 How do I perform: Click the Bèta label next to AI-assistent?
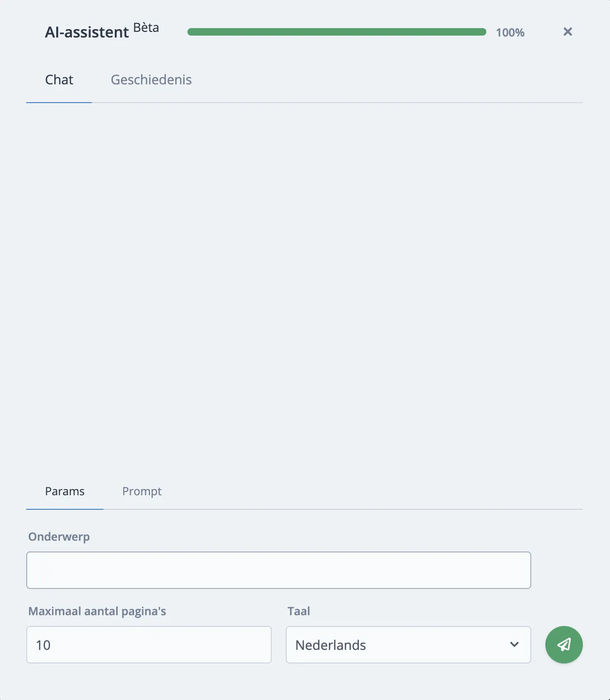pos(146,27)
